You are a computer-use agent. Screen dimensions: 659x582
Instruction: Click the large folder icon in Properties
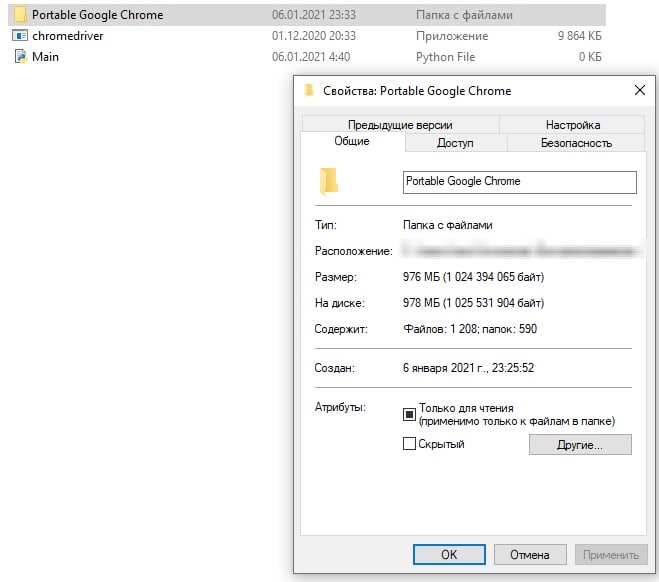click(x=328, y=182)
